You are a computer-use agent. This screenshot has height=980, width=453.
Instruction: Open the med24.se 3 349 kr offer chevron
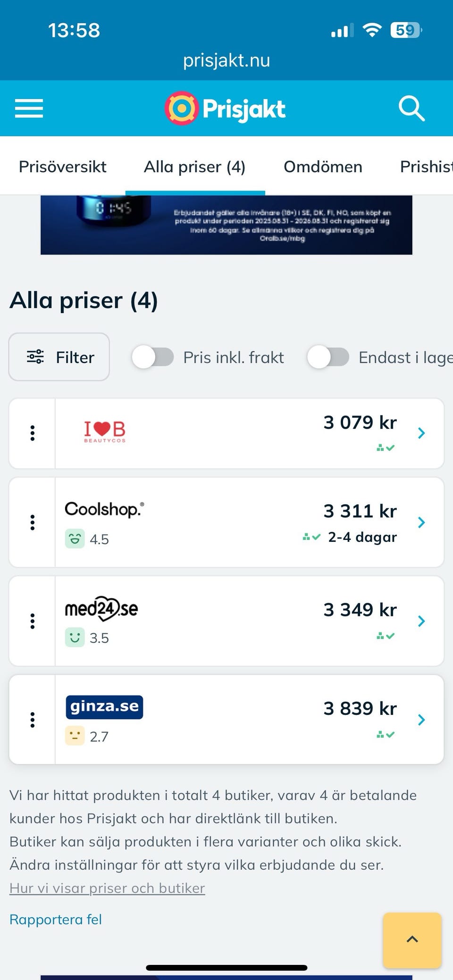(x=421, y=621)
